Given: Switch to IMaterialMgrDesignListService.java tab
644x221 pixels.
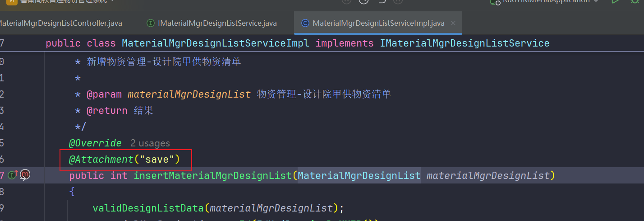Looking at the screenshot, I should point(217,23).
